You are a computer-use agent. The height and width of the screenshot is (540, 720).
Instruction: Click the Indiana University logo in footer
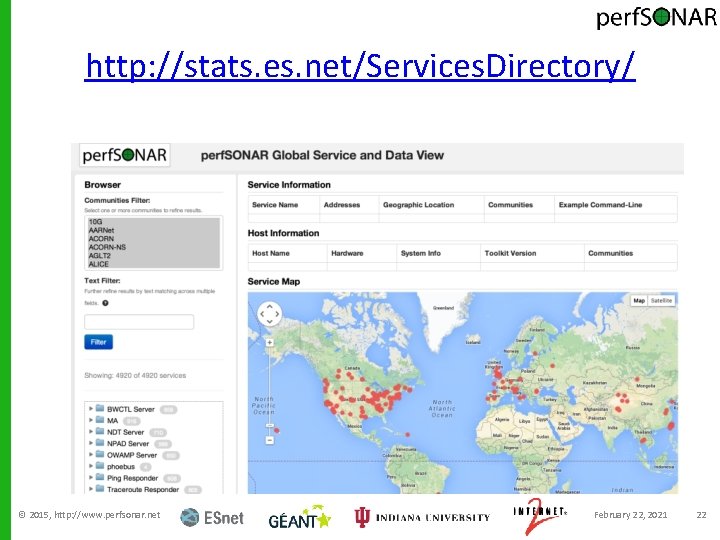click(x=422, y=518)
